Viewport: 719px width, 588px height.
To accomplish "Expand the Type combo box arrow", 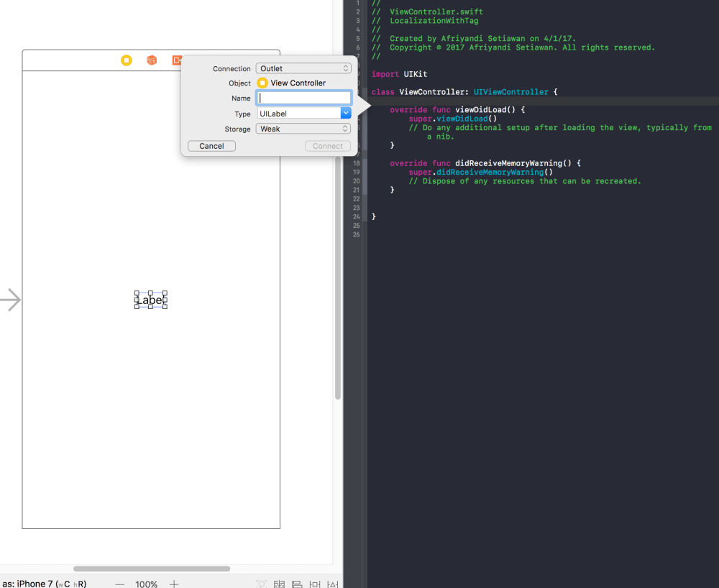I will [x=346, y=113].
